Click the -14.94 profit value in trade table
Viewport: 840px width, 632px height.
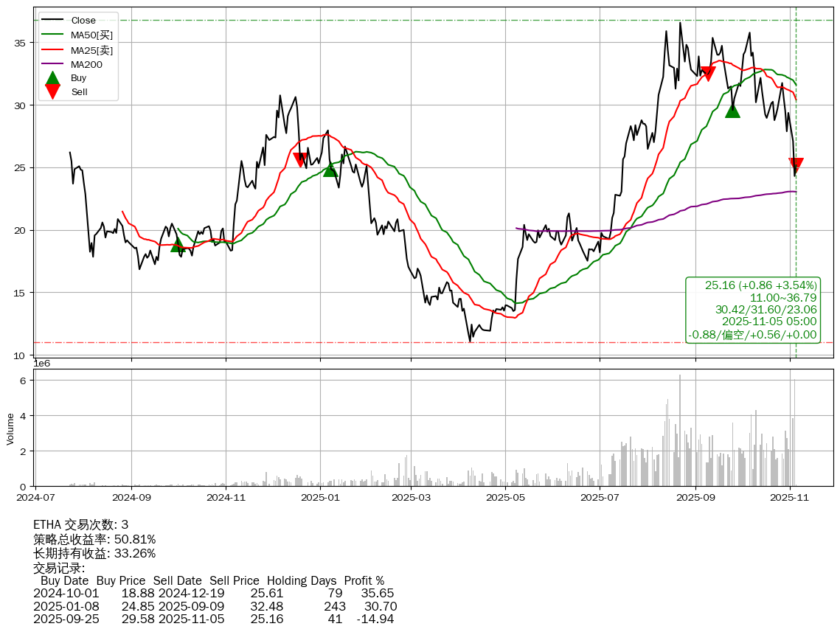tap(375, 619)
